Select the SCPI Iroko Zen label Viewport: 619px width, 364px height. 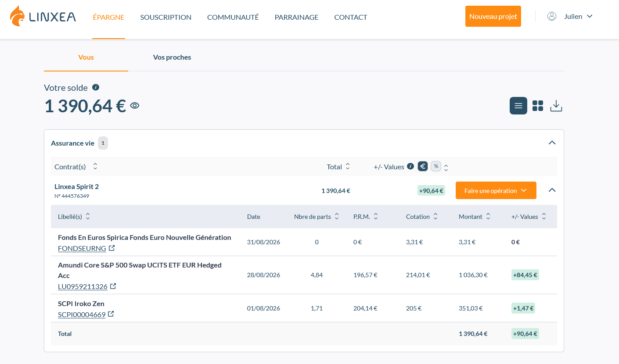[x=81, y=303]
